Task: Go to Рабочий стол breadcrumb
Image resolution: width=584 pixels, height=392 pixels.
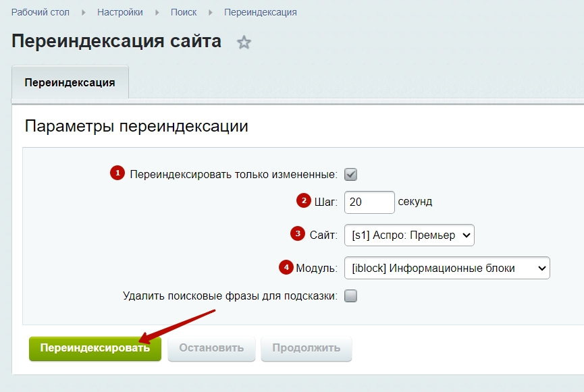Action: pyautogui.click(x=41, y=12)
